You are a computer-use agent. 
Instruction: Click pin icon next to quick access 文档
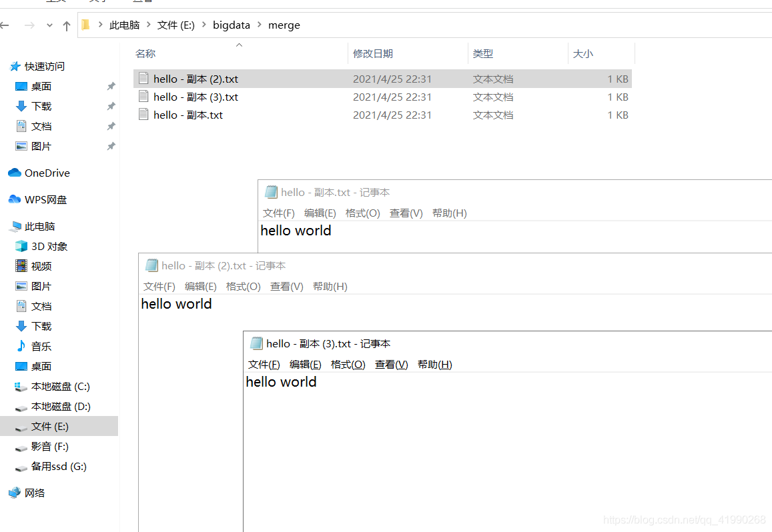(111, 127)
